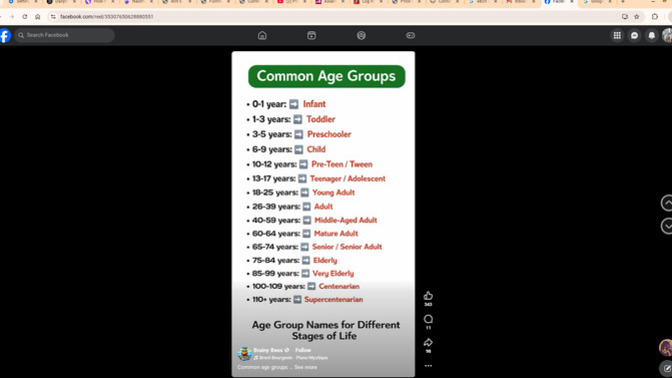Open the browser Extensions puzzle icon

pyautogui.click(x=655, y=17)
